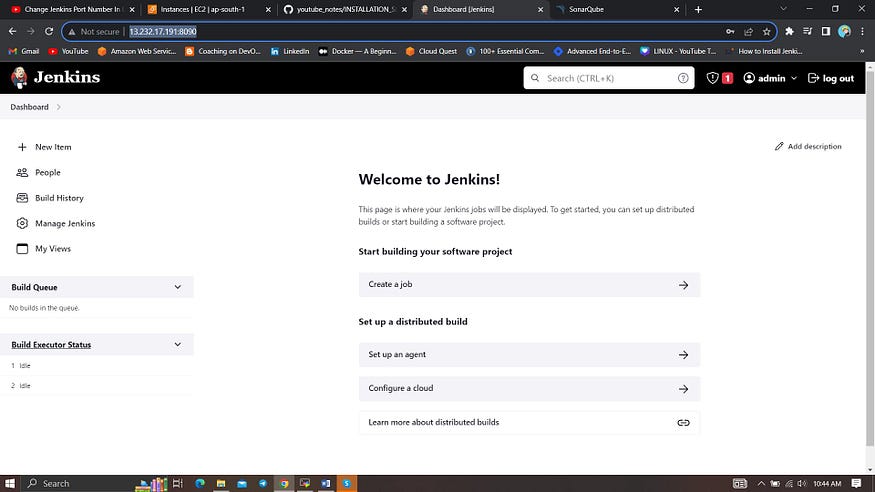Open a new browser tab with the plus button

(x=698, y=9)
